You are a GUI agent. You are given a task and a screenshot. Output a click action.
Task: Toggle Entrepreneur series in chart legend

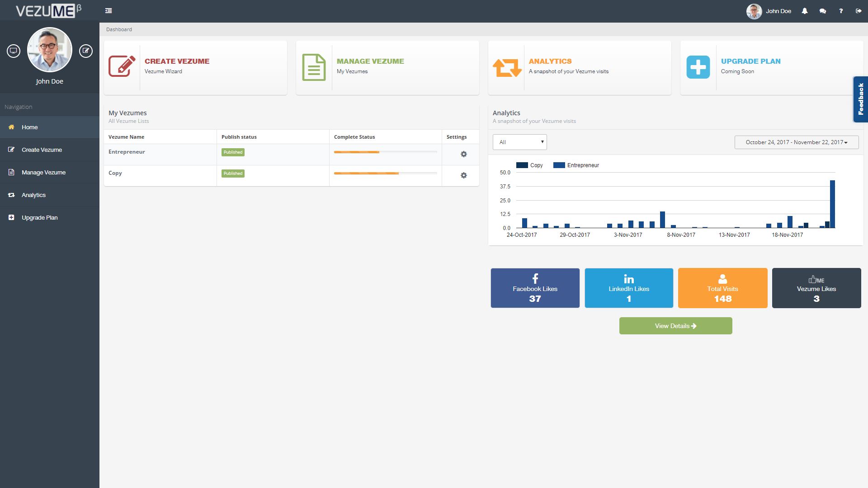pyautogui.click(x=576, y=165)
